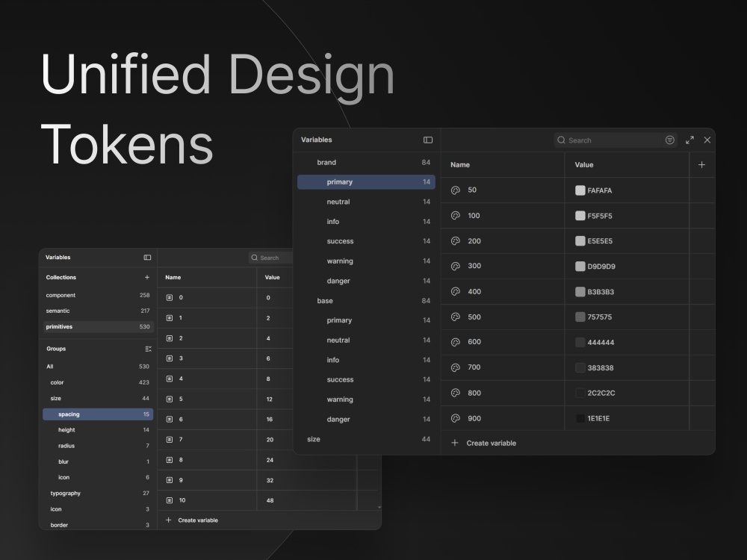This screenshot has height=560, width=747.
Task: Toggle sidebar icon in front Variables panel
Action: (428, 140)
